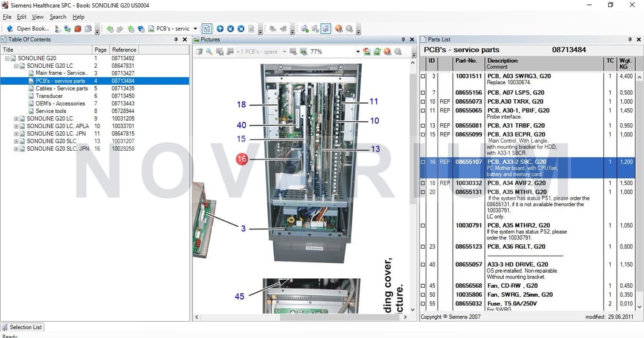Click the add-to-cart icon with green plus
The width and height of the screenshot is (644, 338).
(305, 29)
